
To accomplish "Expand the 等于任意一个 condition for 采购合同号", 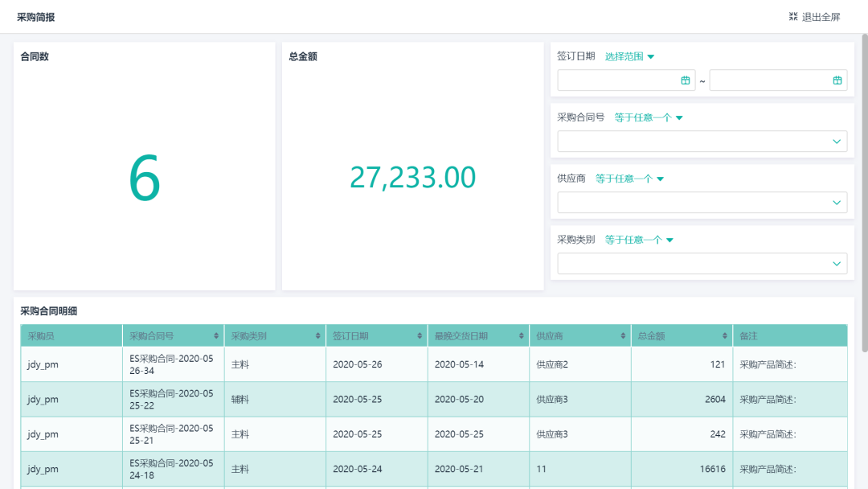I will tap(645, 117).
